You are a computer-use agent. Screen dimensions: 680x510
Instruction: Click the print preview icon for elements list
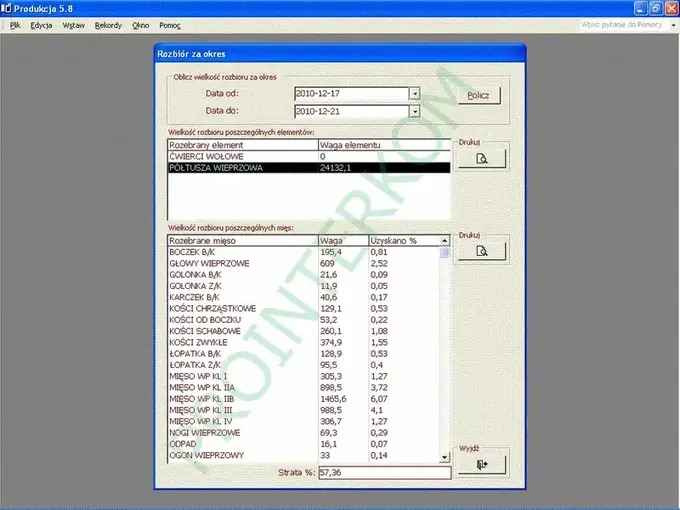point(482,159)
